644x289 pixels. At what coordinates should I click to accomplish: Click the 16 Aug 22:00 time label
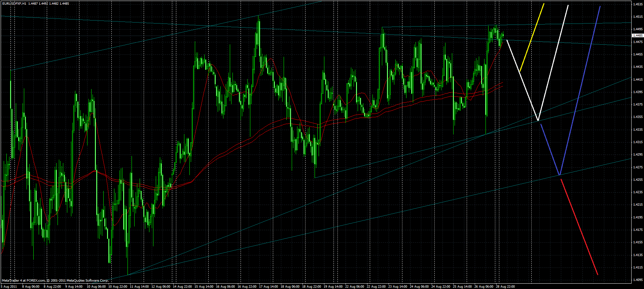[247, 287]
